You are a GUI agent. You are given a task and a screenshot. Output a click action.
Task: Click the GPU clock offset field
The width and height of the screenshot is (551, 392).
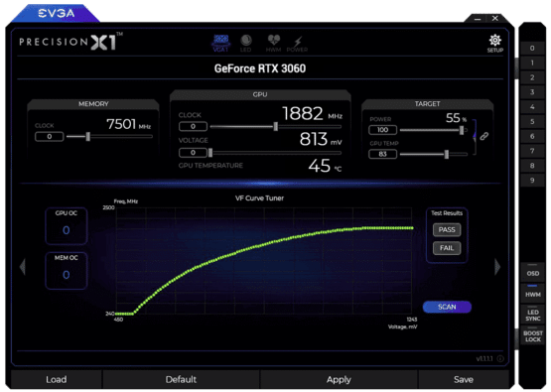[x=193, y=126]
